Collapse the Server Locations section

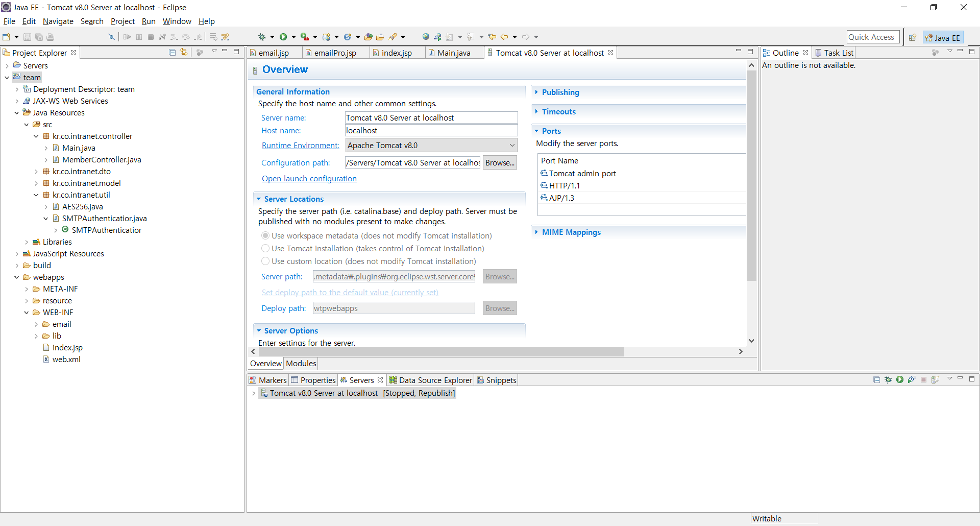click(259, 199)
